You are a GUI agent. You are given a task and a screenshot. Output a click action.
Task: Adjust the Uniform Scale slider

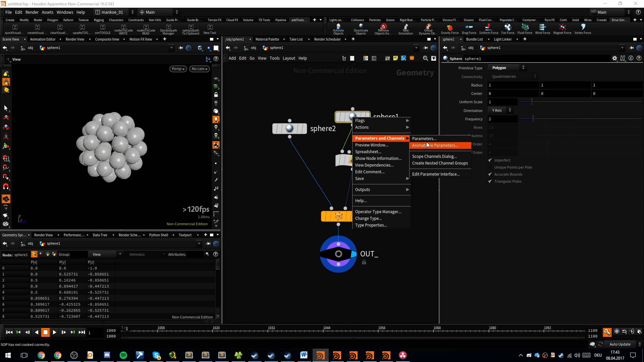(x=532, y=102)
